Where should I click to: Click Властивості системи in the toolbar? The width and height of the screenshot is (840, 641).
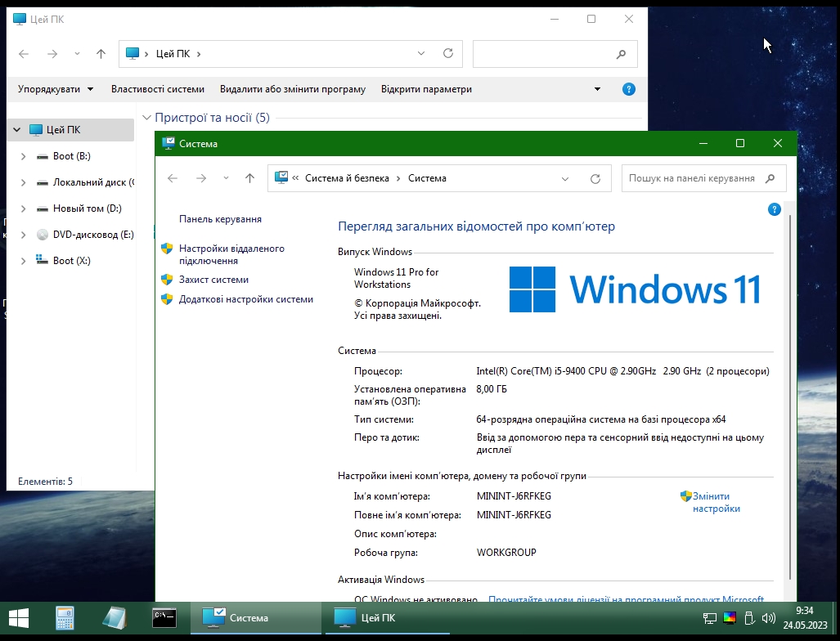click(x=158, y=89)
